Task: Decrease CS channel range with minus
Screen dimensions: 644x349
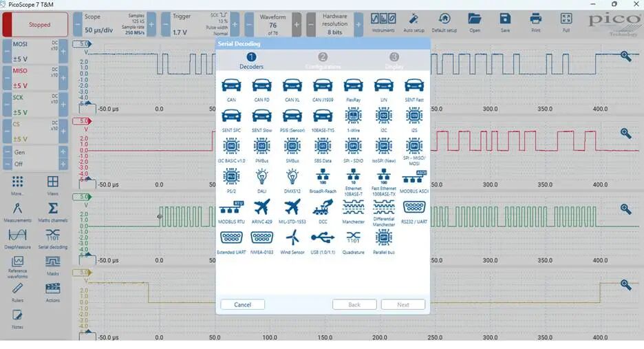Action: [x=7, y=131]
